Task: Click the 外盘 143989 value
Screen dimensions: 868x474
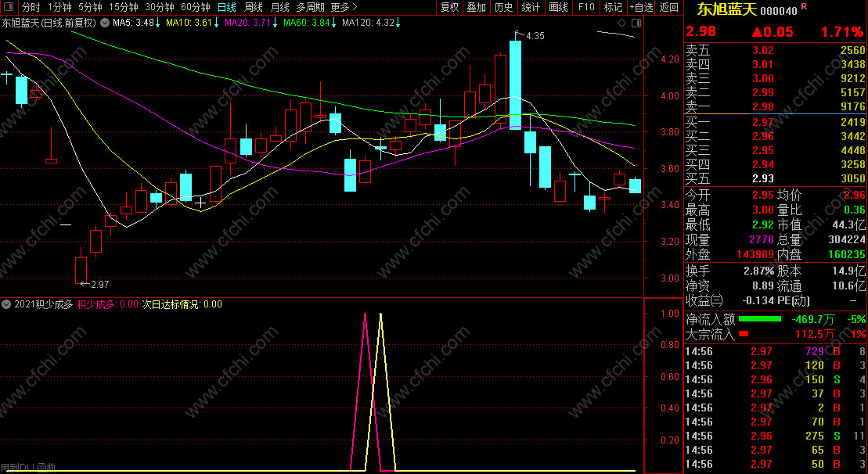Action: tap(755, 254)
